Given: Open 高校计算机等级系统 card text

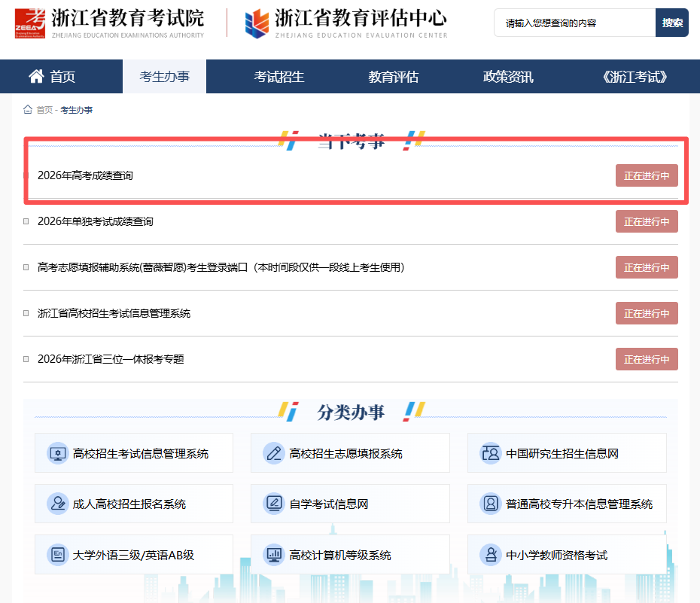Looking at the screenshot, I should click(x=339, y=556).
